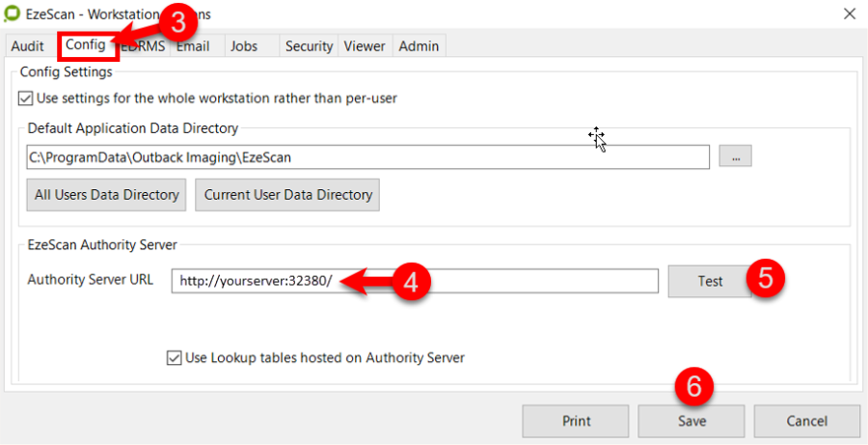
Task: Save the workstation settings
Action: (x=691, y=421)
